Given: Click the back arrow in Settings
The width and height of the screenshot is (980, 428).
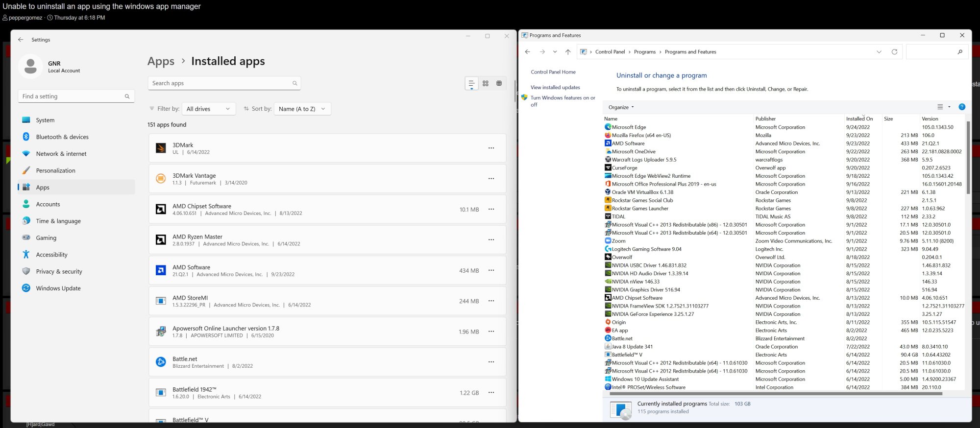Looking at the screenshot, I should pyautogui.click(x=21, y=40).
